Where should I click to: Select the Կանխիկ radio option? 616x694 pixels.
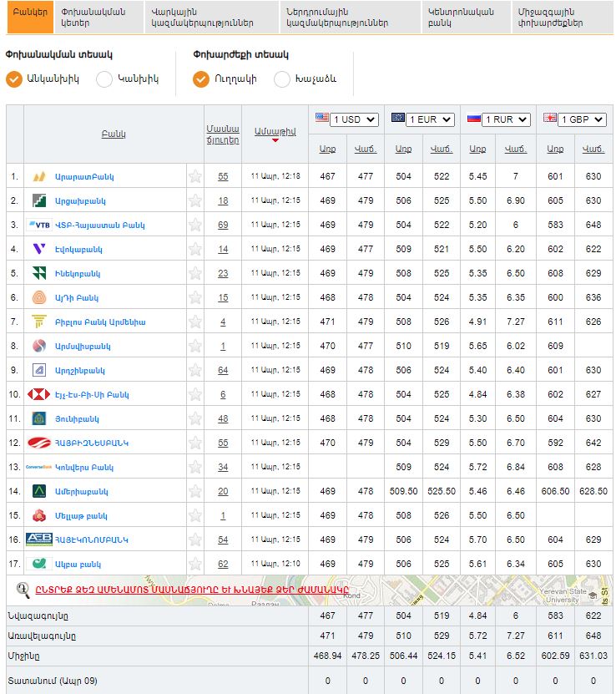click(104, 79)
